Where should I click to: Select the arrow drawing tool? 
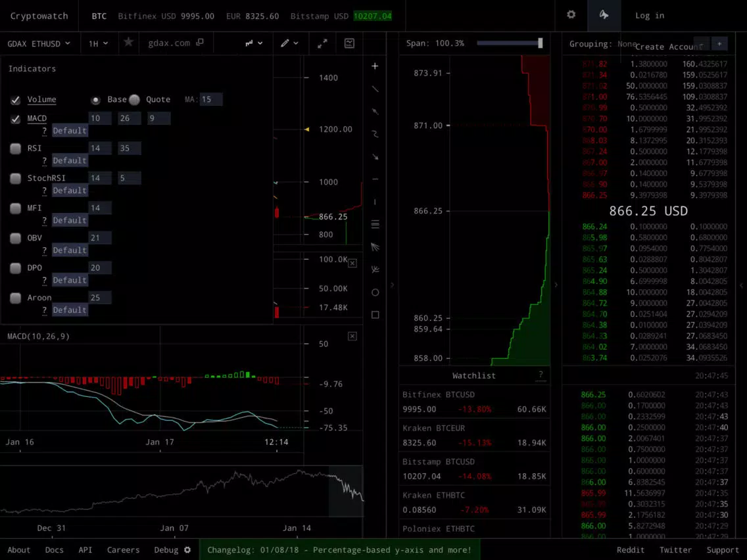[x=375, y=156]
